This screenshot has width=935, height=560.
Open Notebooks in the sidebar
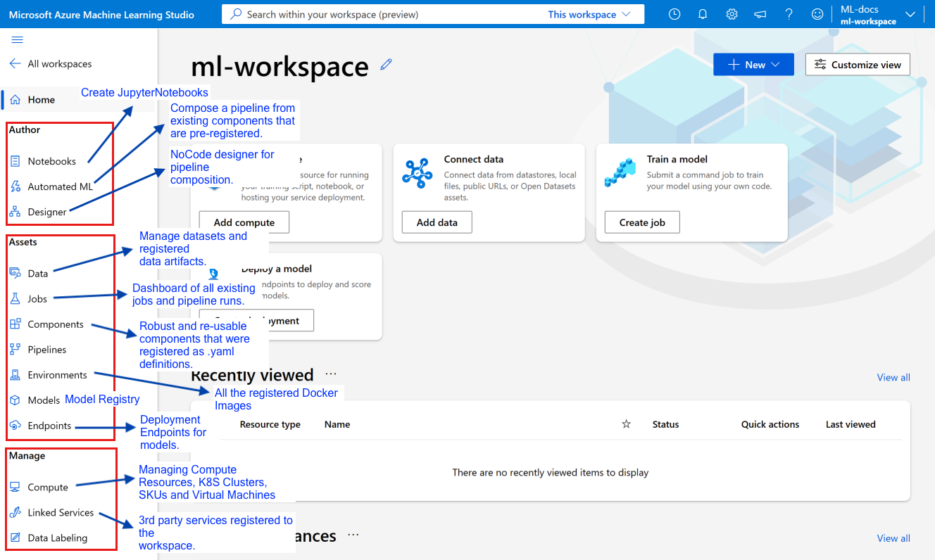pos(52,161)
